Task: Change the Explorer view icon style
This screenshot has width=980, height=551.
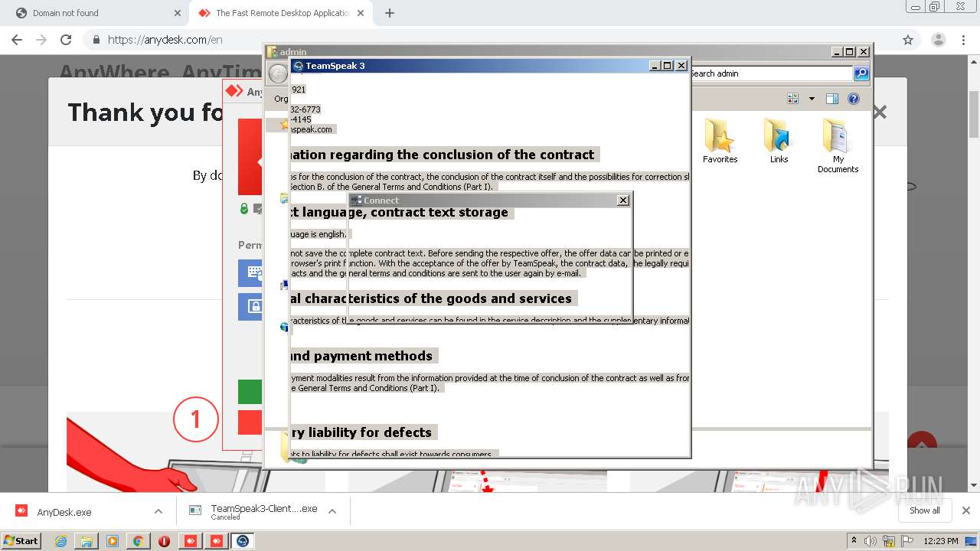Action: [792, 99]
